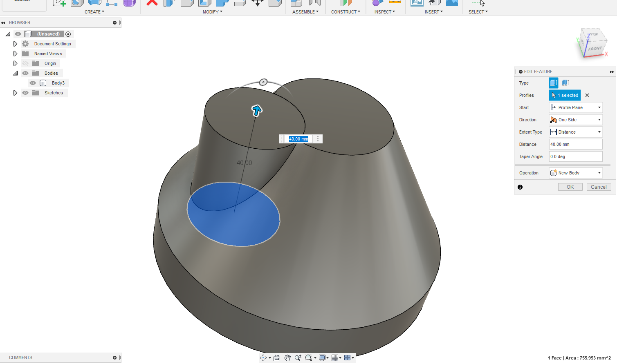
Task: Expand the Named Views tree node
Action: (x=15, y=54)
